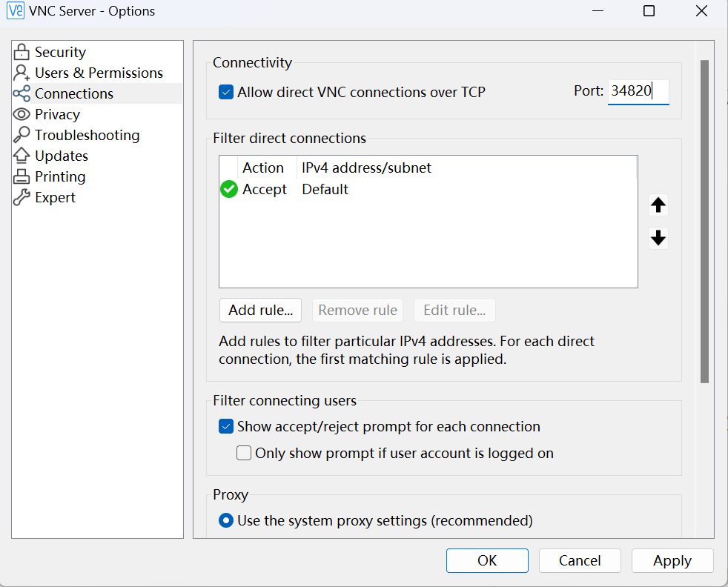
Task: Confirm settings with OK
Action: coord(487,560)
